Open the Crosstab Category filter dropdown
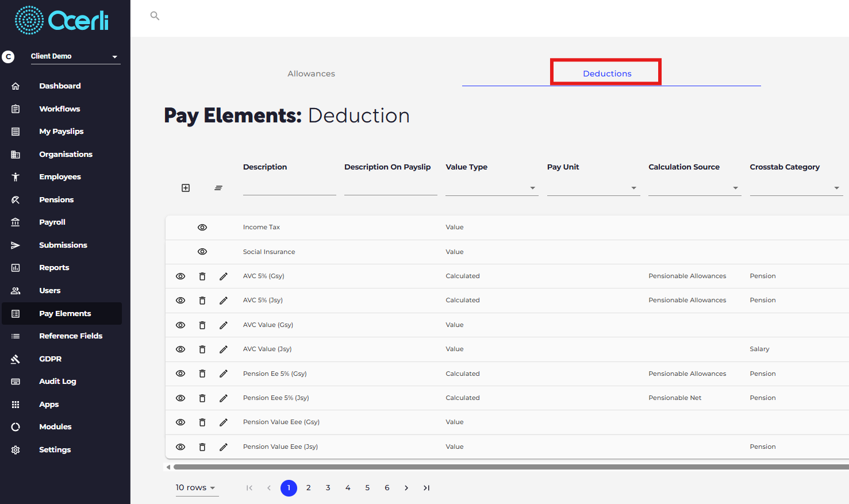This screenshot has height=504, width=849. point(796,188)
